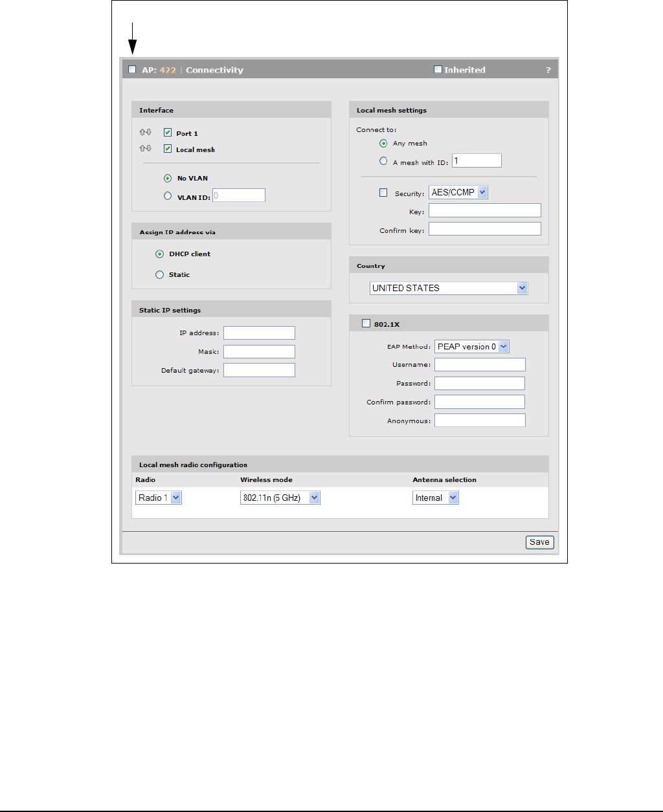Uncheck the Port 1 interface checkbox

168,133
